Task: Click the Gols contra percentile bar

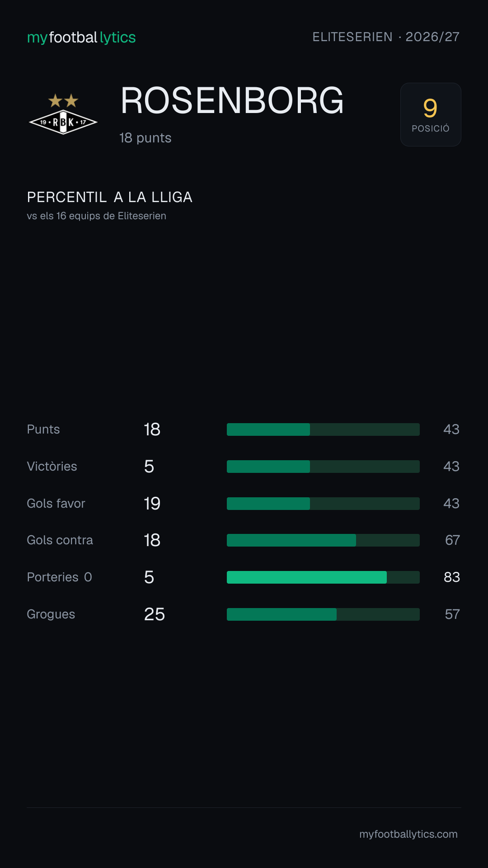Action: point(323,540)
